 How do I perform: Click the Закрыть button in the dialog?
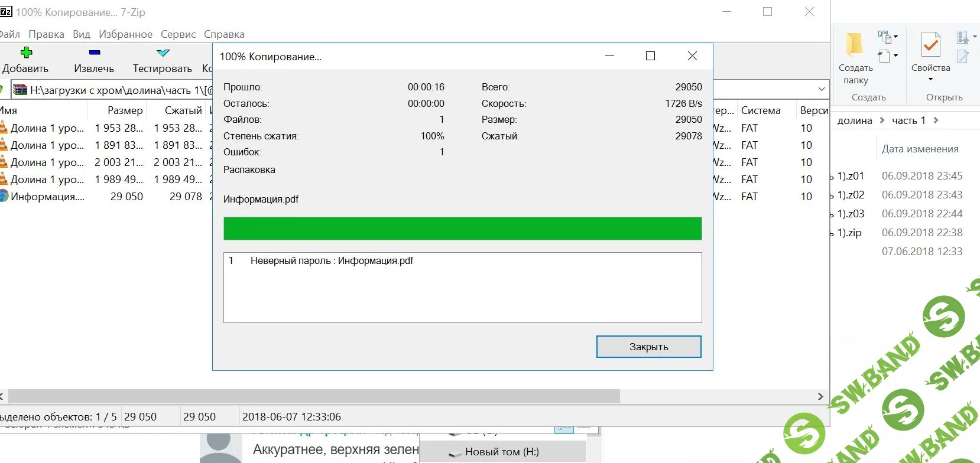[648, 347]
